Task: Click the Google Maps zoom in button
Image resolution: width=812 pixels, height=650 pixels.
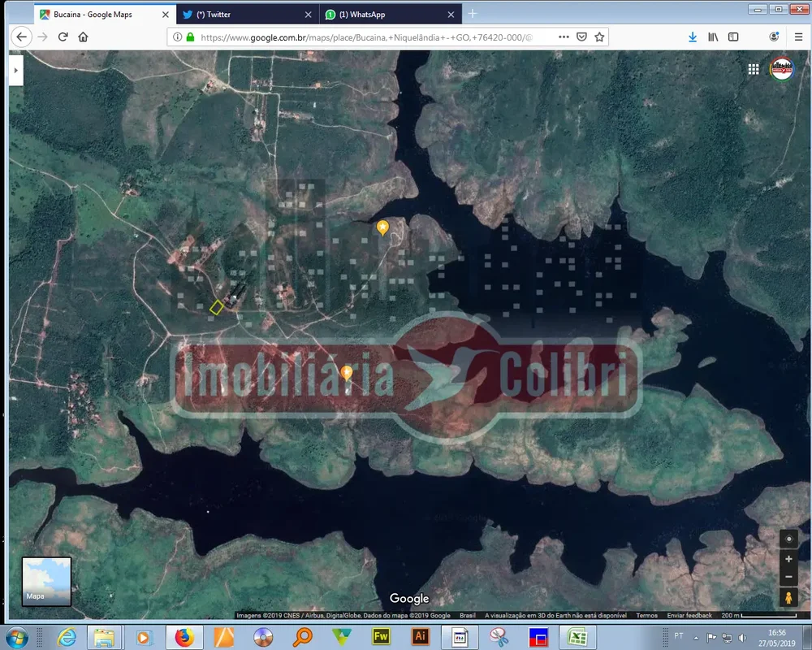Action: coord(788,559)
